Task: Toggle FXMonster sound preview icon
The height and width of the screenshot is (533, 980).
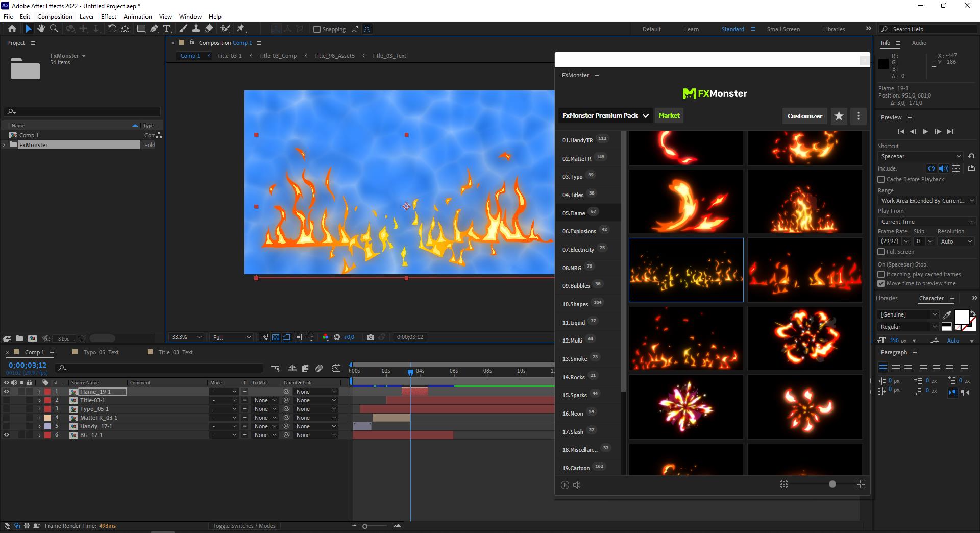Action: [577, 485]
